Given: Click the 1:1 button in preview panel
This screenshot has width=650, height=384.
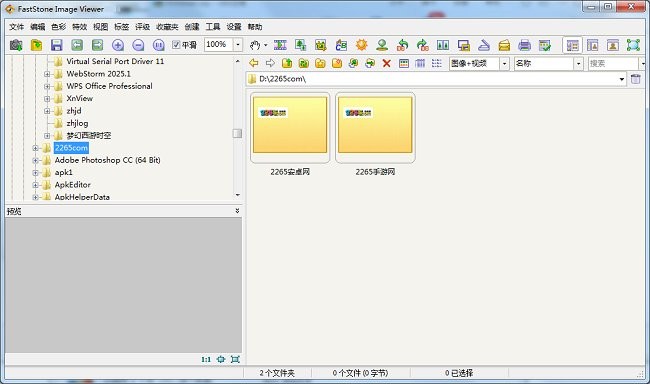Looking at the screenshot, I should coord(206,360).
